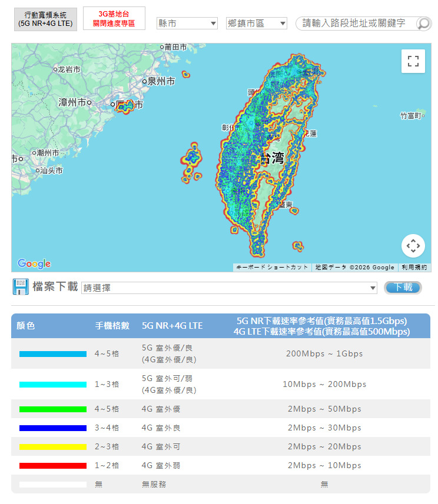The width and height of the screenshot is (438, 504).
Task: Click the 下載 button
Action: (403, 288)
